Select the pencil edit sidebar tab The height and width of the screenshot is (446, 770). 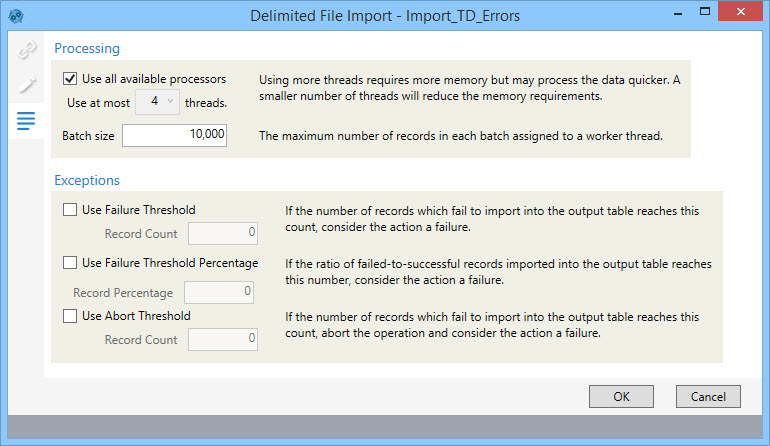click(26, 85)
